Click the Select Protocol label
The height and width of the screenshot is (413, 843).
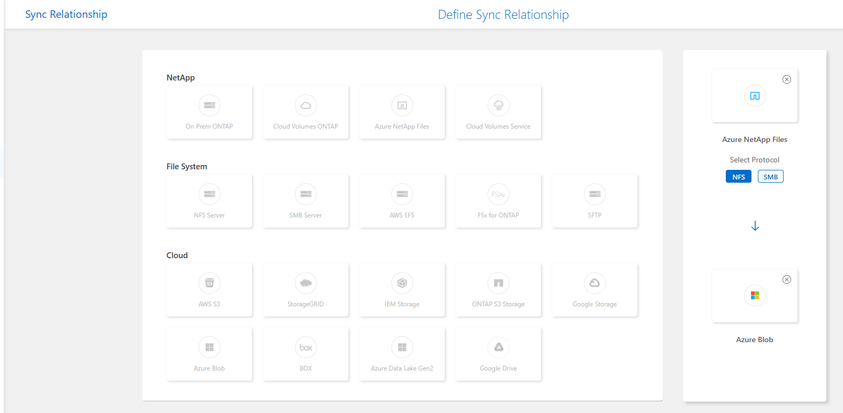click(x=754, y=160)
